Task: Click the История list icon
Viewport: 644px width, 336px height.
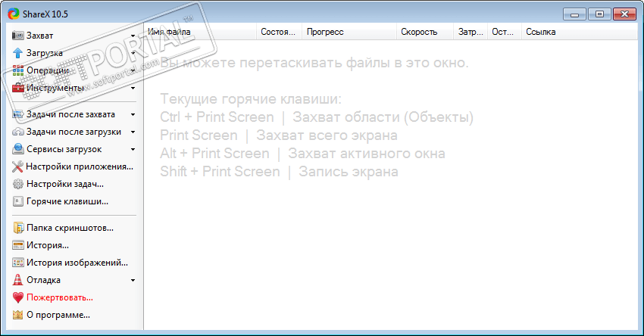Action: tap(18, 245)
